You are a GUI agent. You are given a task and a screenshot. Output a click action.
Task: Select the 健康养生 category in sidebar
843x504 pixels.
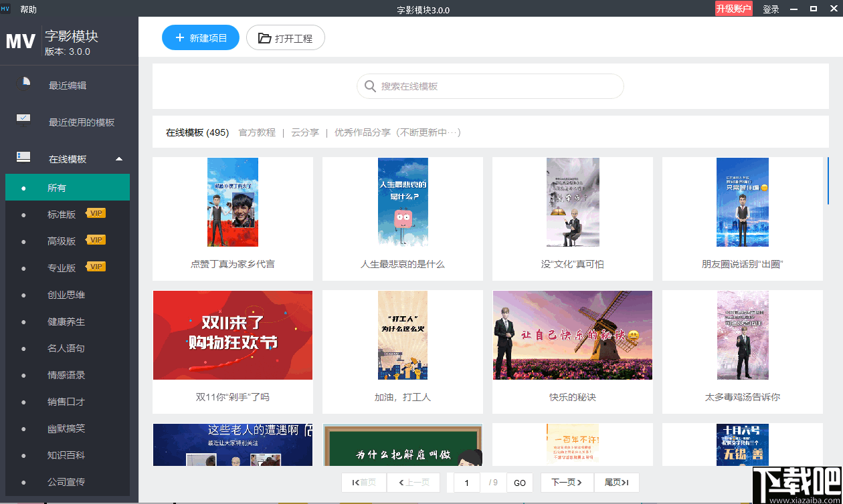67,321
